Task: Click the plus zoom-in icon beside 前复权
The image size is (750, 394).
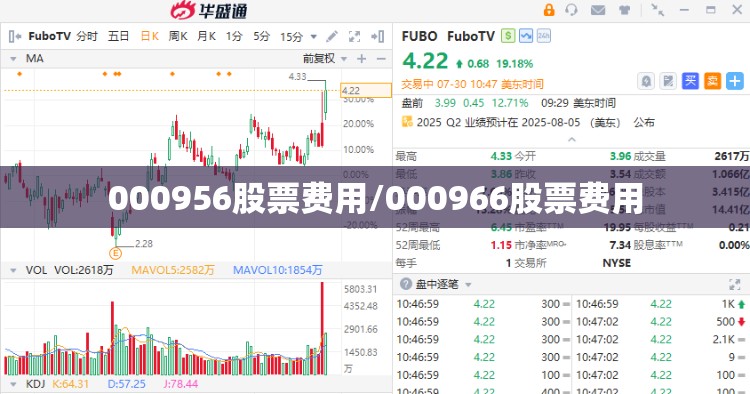Action: [362, 59]
